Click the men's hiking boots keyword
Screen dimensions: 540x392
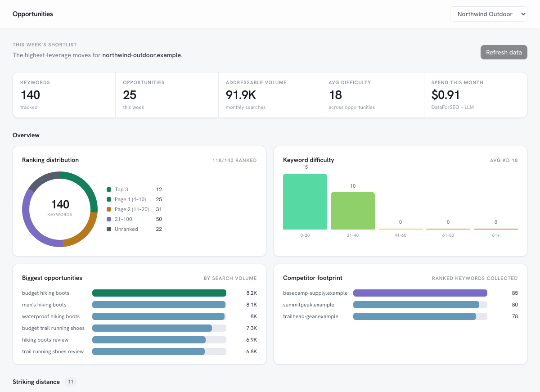(x=44, y=305)
